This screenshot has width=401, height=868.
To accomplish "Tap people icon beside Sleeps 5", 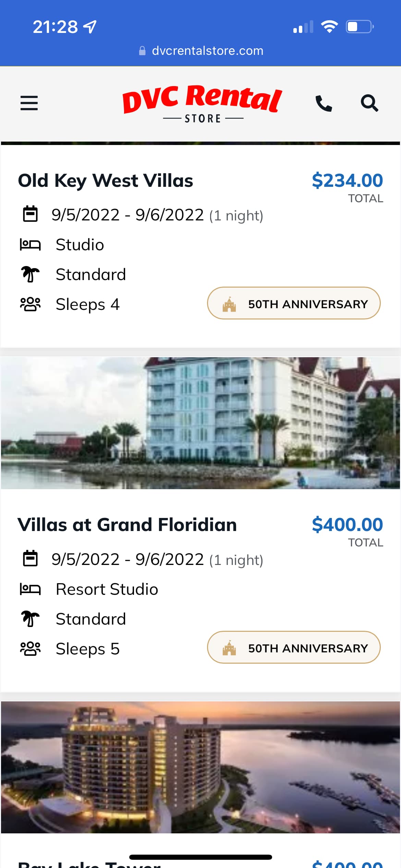I will (x=30, y=649).
